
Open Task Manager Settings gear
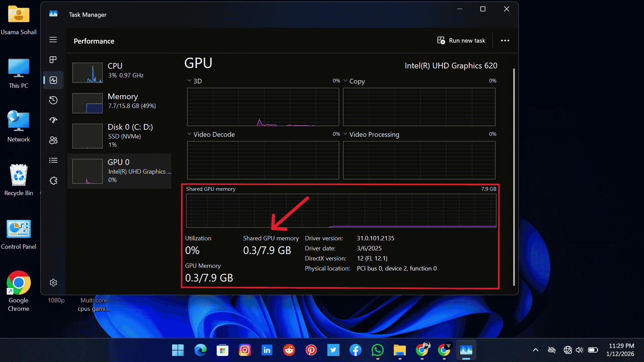click(53, 283)
